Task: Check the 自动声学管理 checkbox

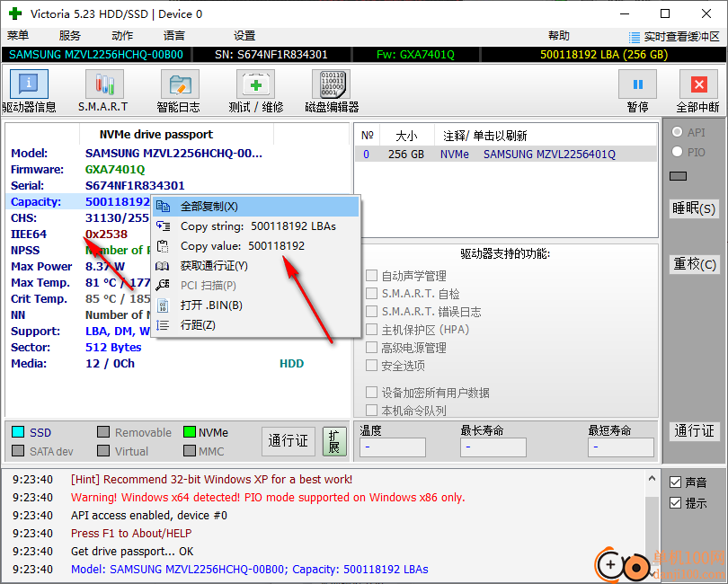Action: (371, 276)
